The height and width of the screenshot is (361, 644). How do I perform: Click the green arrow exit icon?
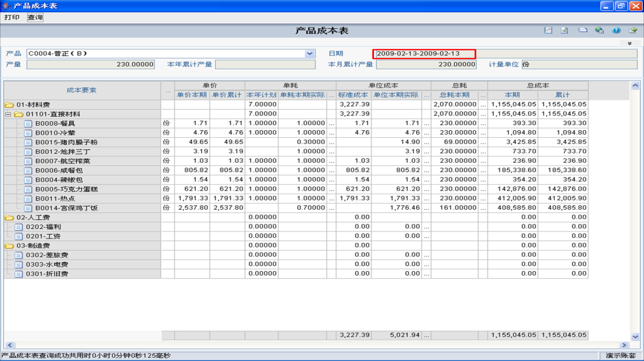pyautogui.click(x=633, y=31)
